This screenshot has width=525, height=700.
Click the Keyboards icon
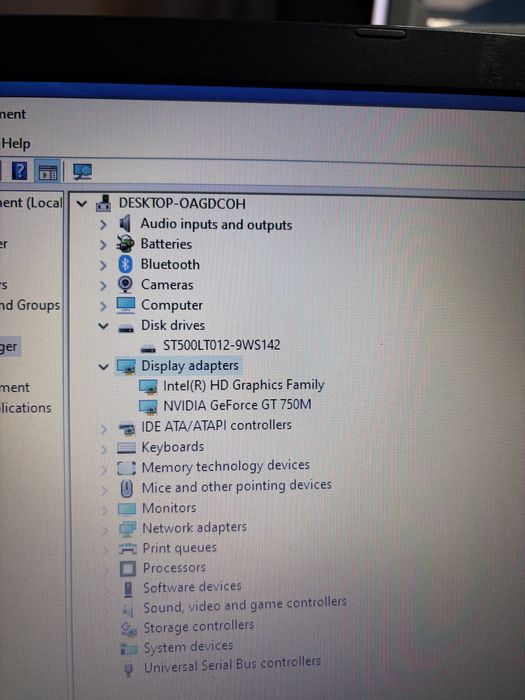pyautogui.click(x=126, y=448)
